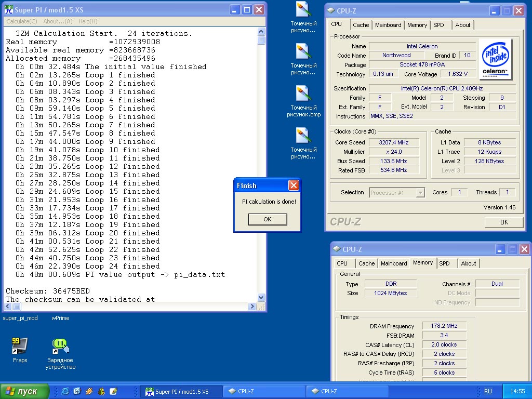This screenshot has height=399, width=532.
Task: Click the CAS# Latency value 2.0 clocks
Action: point(444,344)
